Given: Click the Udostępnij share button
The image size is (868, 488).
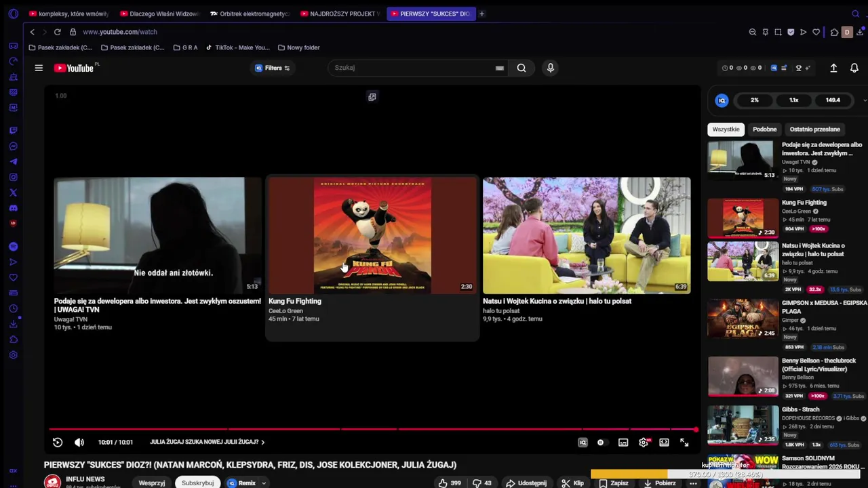Looking at the screenshot, I should [526, 483].
